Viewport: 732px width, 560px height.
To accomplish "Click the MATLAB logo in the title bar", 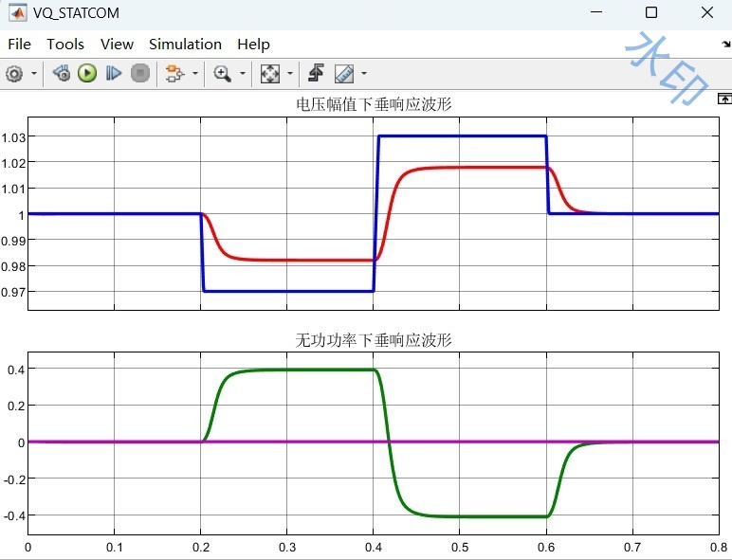I will pyautogui.click(x=18, y=12).
